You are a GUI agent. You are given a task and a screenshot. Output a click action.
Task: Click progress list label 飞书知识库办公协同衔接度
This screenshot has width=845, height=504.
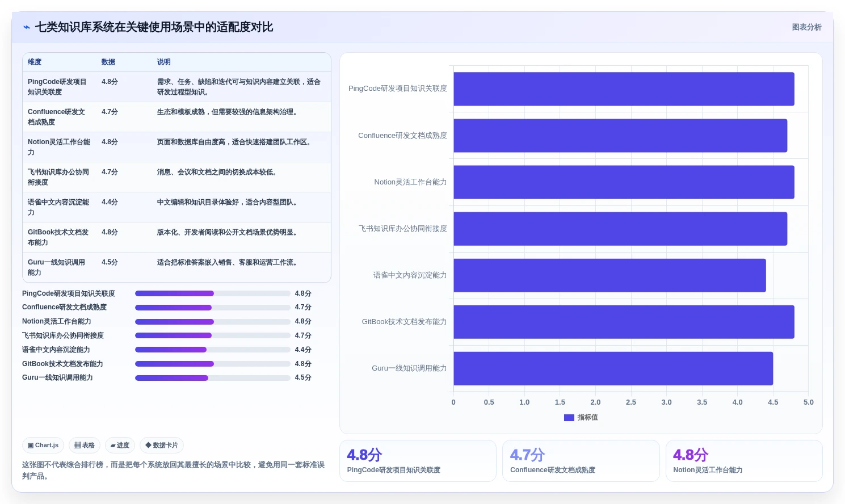(63, 335)
